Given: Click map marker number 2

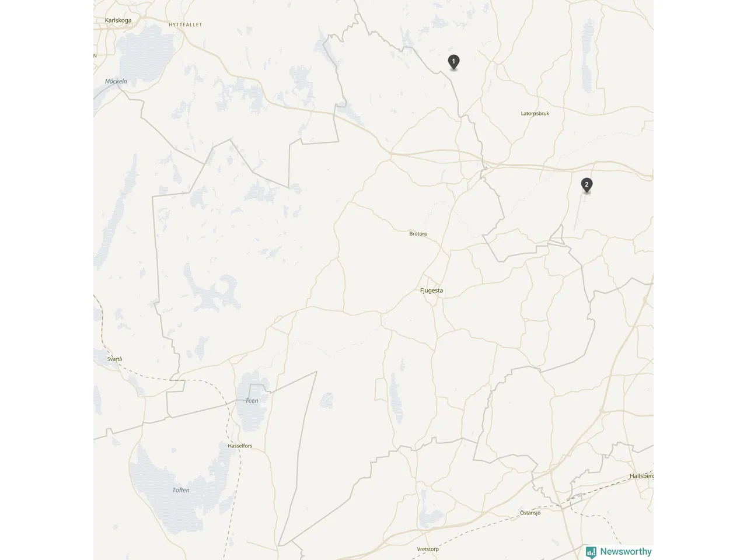Looking at the screenshot, I should [587, 185].
